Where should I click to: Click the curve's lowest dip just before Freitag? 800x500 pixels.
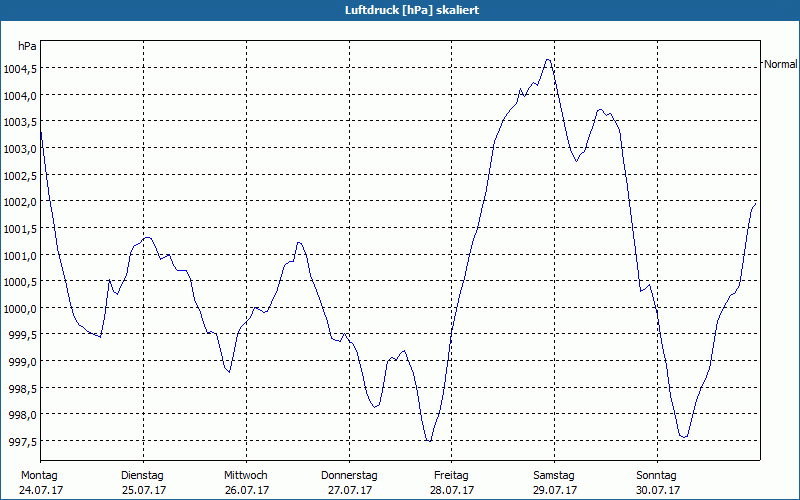point(429,441)
